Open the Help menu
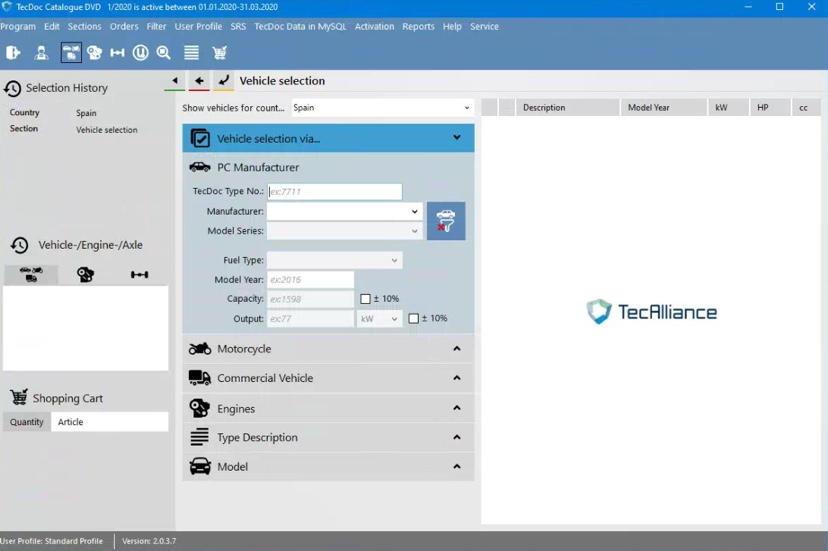 click(x=452, y=26)
